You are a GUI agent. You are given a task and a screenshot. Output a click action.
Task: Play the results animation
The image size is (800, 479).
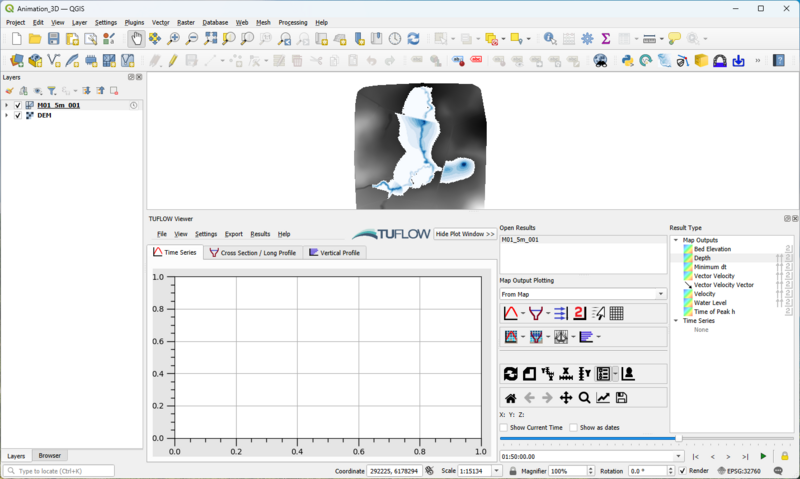pyautogui.click(x=764, y=456)
